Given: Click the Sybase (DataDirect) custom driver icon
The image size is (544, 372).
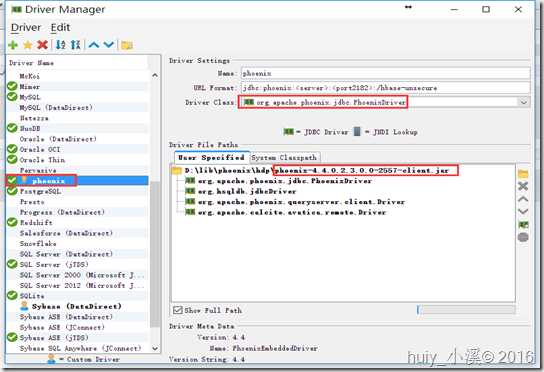Looking at the screenshot, I should point(24,306).
